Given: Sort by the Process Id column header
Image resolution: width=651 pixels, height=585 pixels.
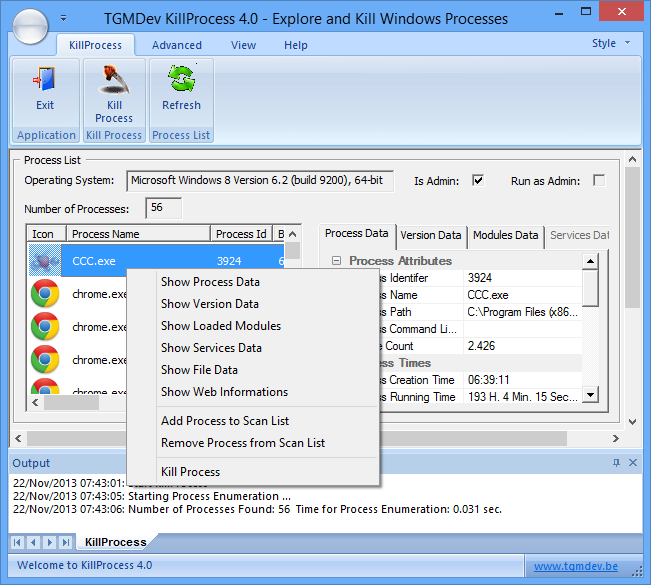Looking at the screenshot, I should tap(241, 234).
